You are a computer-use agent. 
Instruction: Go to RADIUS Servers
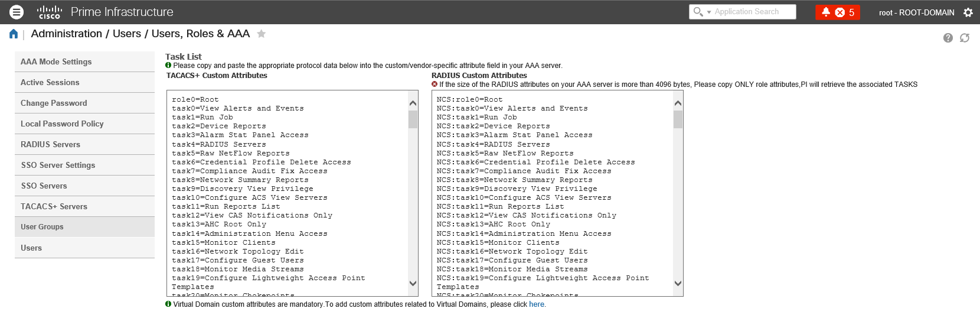(x=84, y=144)
